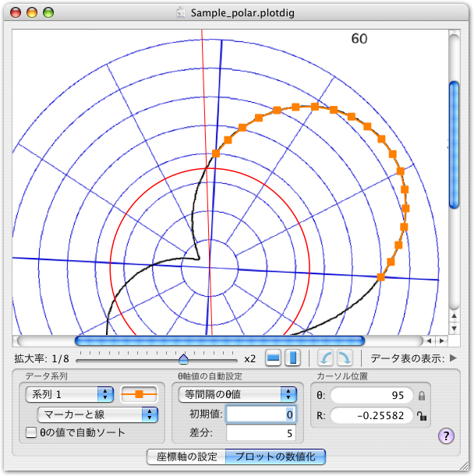This screenshot has width=474, height=476.
Task: Click the 拡大率: 1/8 label
Action: 41,359
